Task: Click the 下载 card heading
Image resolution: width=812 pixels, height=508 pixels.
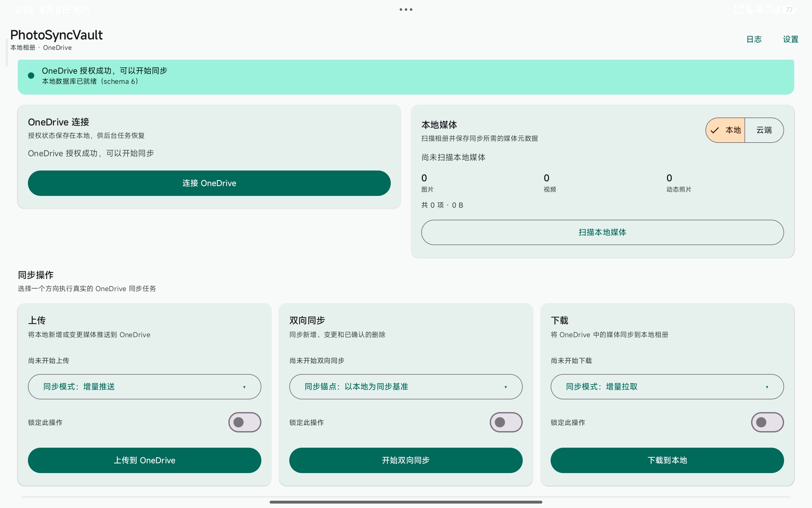Action: click(560, 321)
